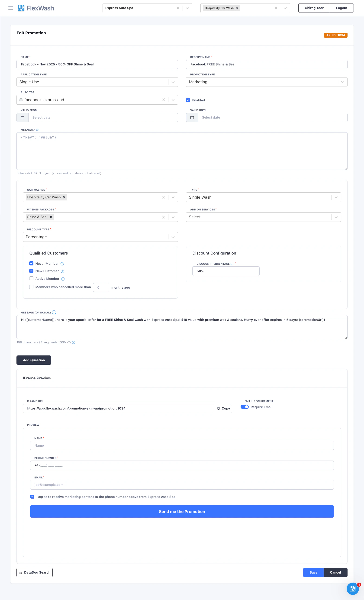The image size is (364, 600).
Task: Open the hamburger navigation menu
Action: tap(10, 8)
